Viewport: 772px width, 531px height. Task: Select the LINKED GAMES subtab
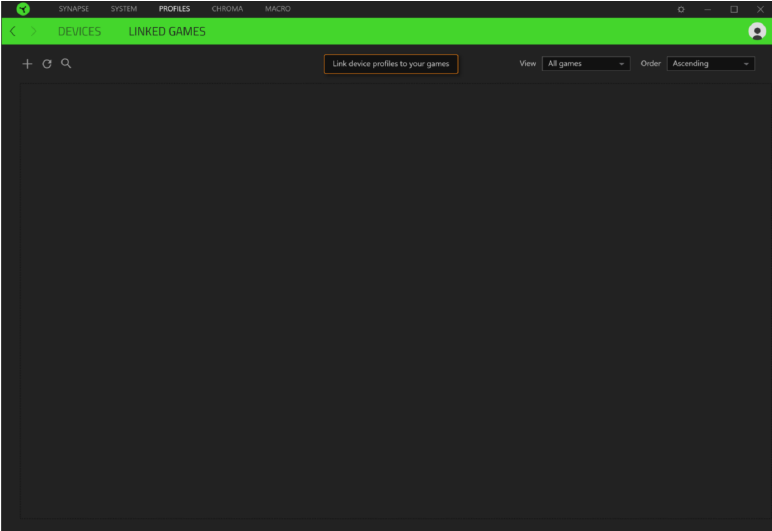[x=167, y=31]
